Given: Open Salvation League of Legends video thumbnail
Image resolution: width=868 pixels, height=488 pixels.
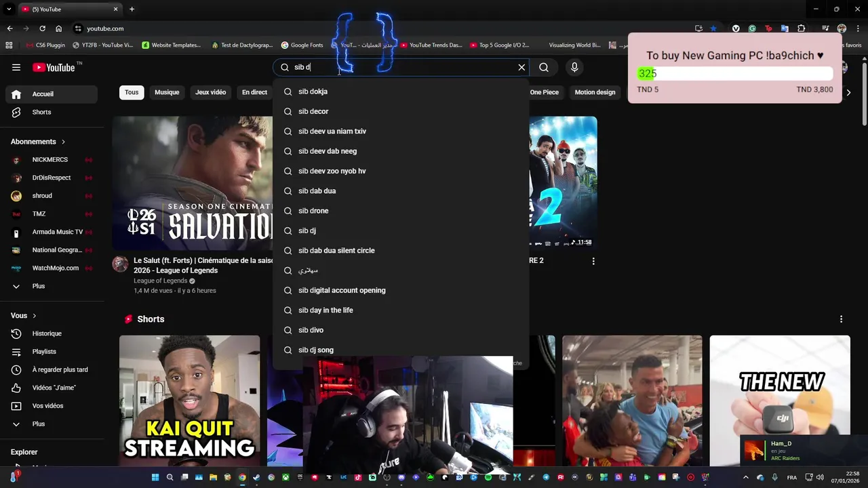Looking at the screenshot, I should pyautogui.click(x=193, y=183).
